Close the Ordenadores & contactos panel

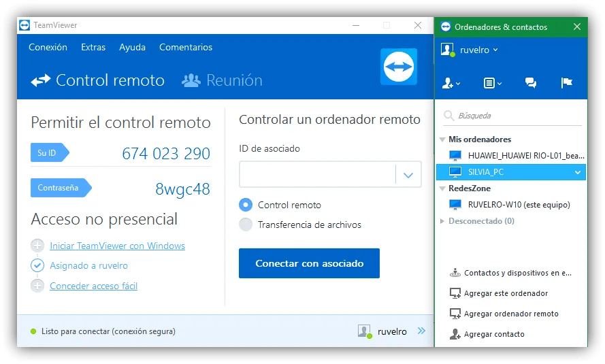(x=577, y=27)
